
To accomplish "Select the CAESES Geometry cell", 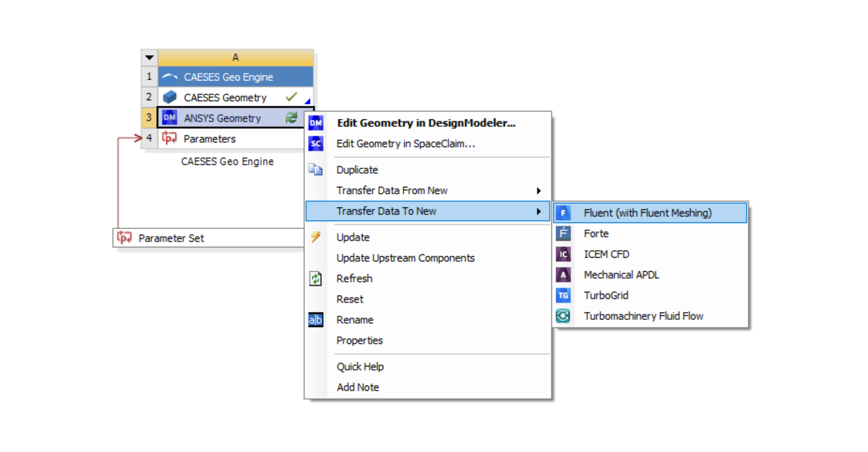I will tap(236, 97).
